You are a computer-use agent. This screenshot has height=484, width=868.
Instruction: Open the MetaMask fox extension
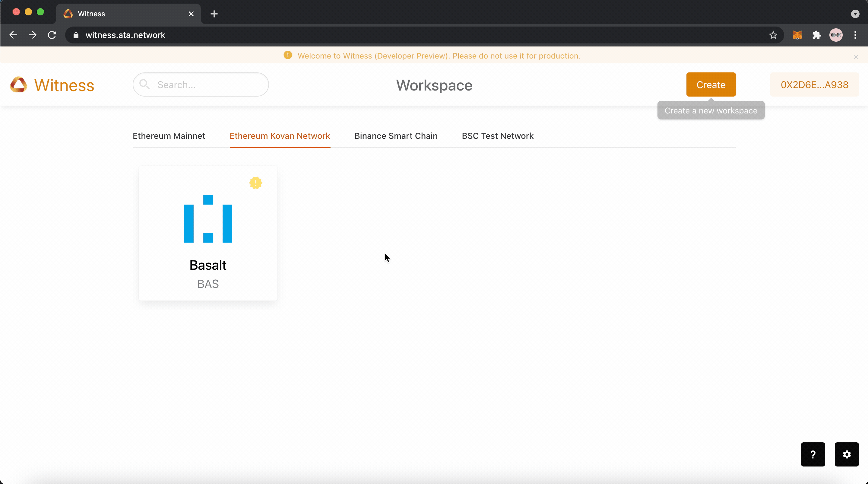pyautogui.click(x=797, y=35)
